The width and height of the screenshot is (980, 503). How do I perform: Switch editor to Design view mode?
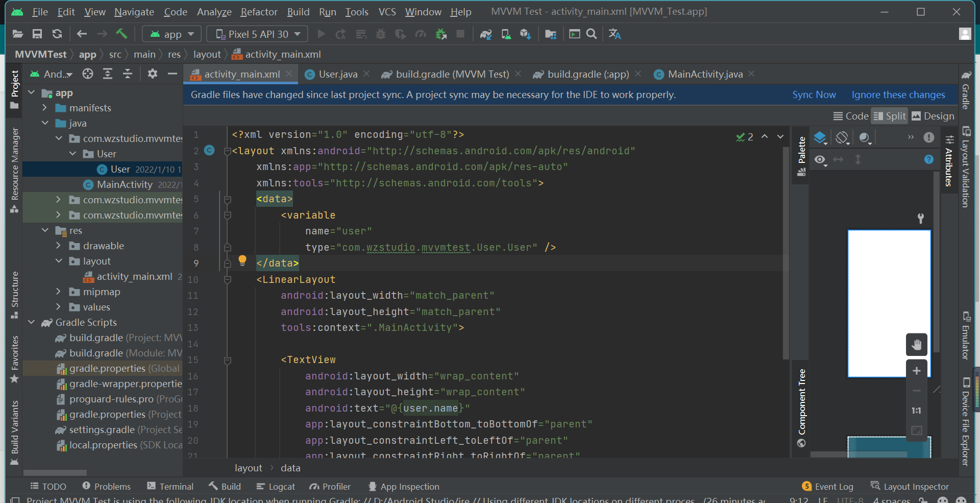tap(933, 116)
